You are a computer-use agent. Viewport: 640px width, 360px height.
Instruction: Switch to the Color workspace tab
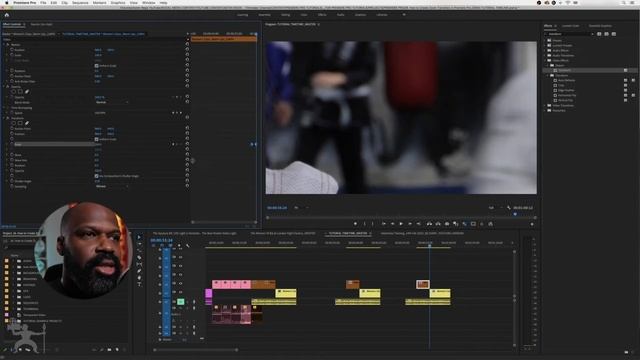pyautogui.click(x=304, y=15)
